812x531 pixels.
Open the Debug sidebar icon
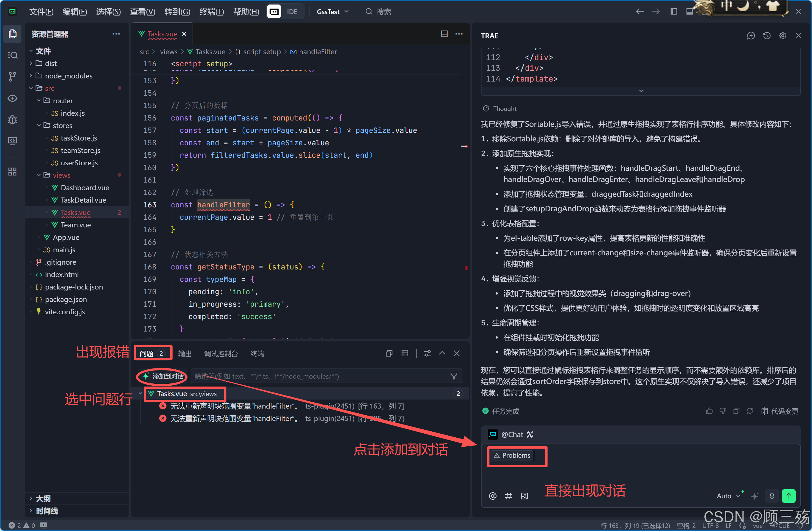tap(12, 120)
